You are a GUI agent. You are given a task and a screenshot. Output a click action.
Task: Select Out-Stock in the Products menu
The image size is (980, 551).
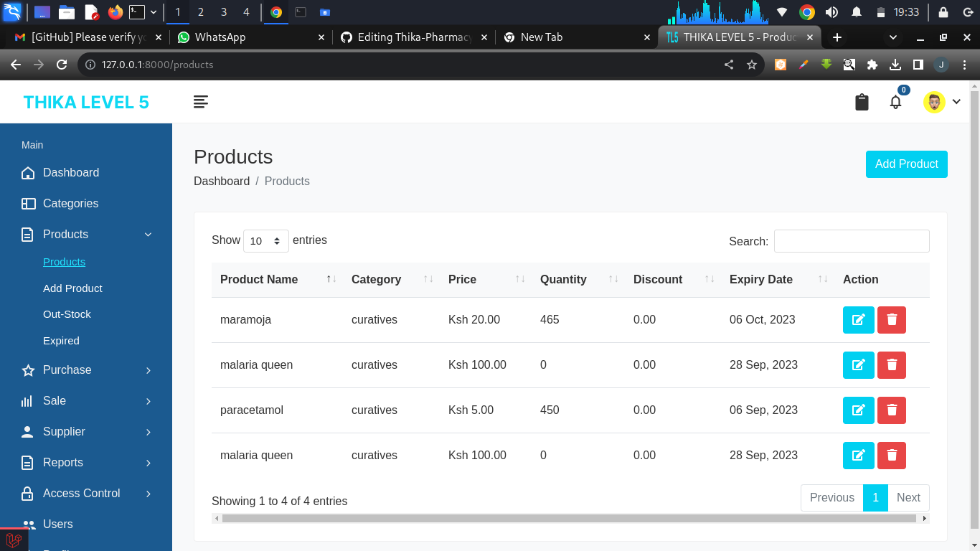pos(67,314)
